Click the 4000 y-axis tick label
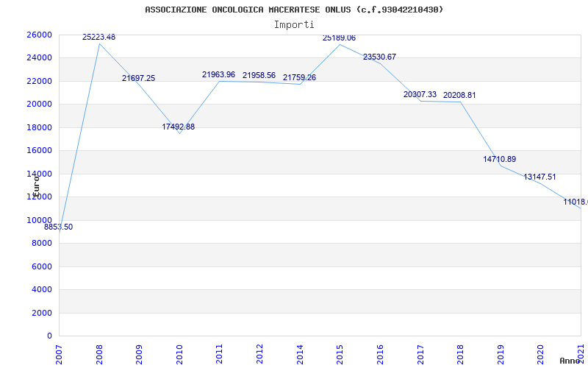Screen dimensions: 588x368 click(x=42, y=289)
